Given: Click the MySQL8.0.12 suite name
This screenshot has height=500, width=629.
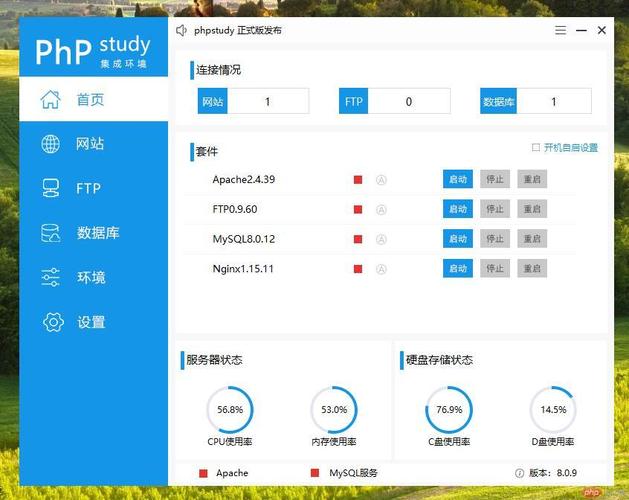Looking at the screenshot, I should tap(244, 239).
